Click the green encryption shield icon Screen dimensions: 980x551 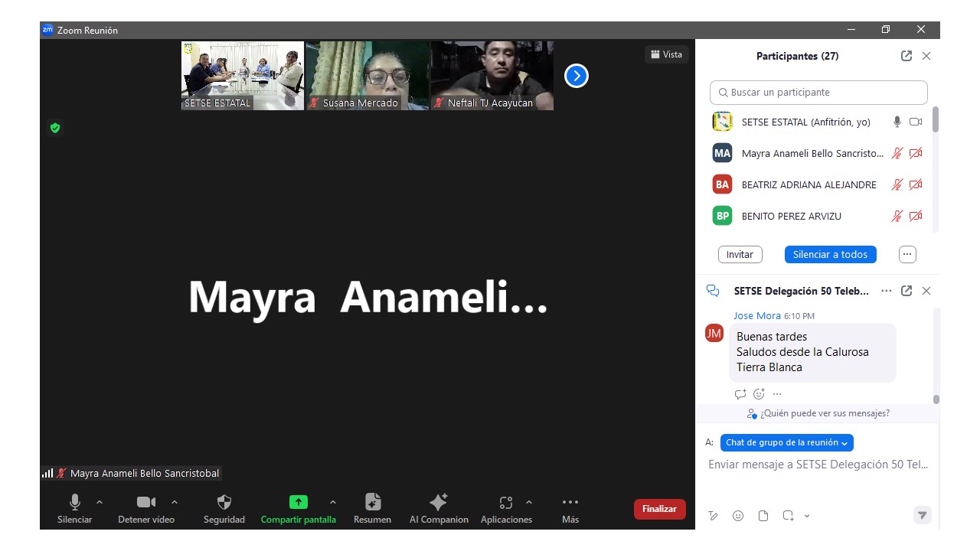[x=55, y=128]
